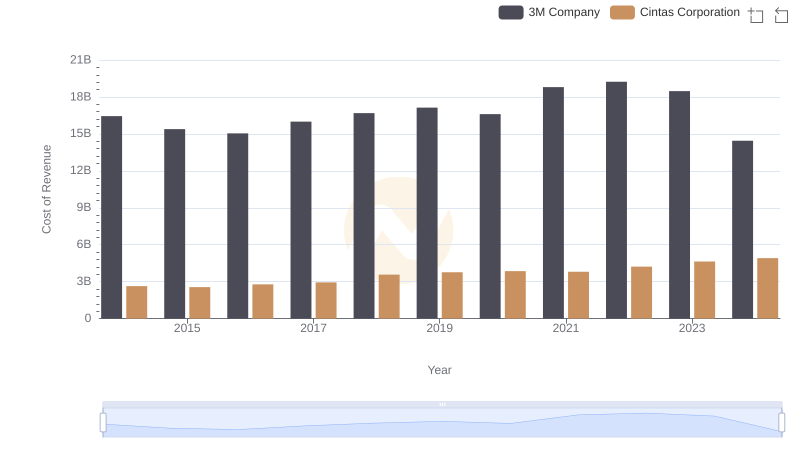
Task: Click the left handle of the zoom slider
Action: click(103, 422)
